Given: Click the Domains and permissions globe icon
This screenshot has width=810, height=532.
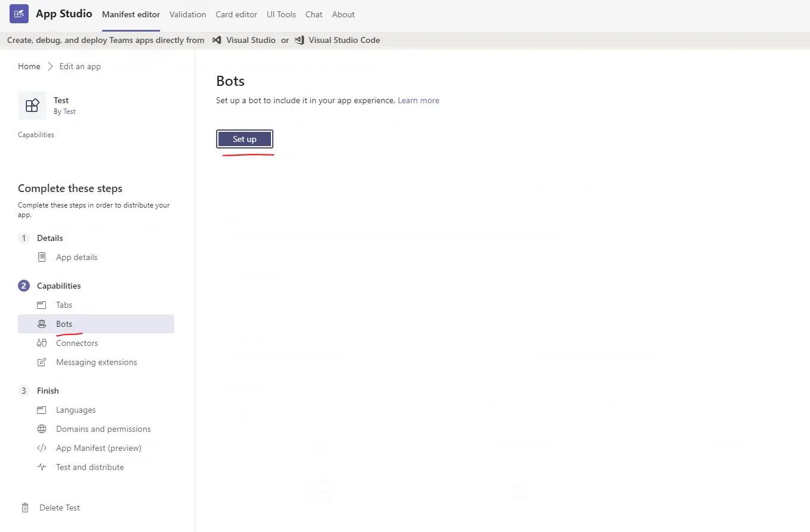Looking at the screenshot, I should click(42, 429).
